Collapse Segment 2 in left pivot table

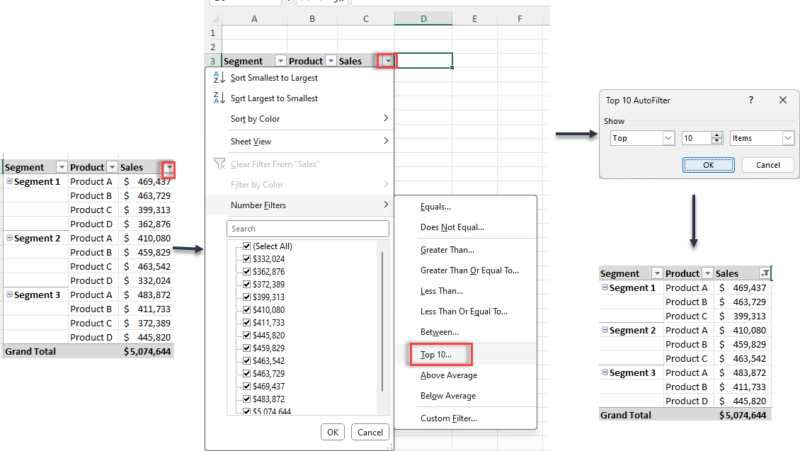pyautogui.click(x=9, y=238)
